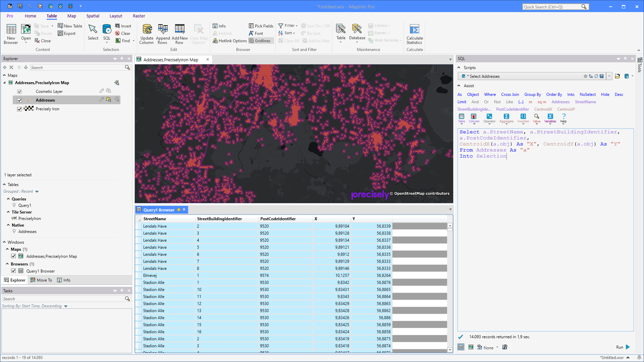The height and width of the screenshot is (362, 644).
Task: Open the Calculate Statistics tool
Action: click(x=415, y=33)
